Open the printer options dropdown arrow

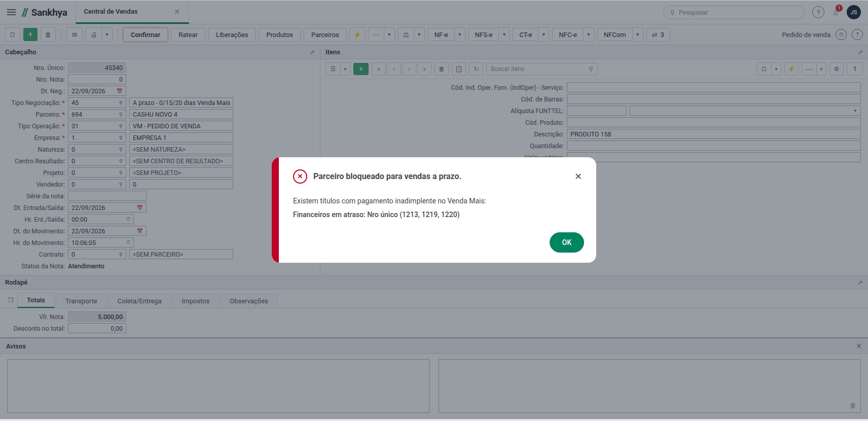point(107,34)
